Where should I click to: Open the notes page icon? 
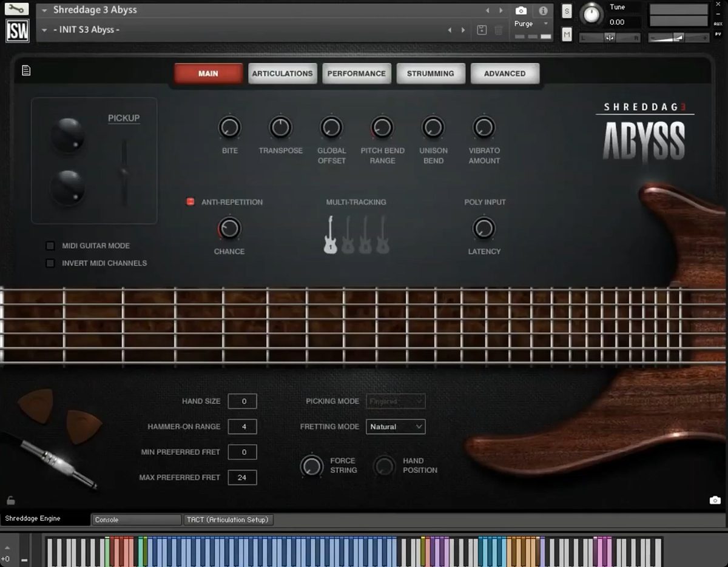pos(26,71)
